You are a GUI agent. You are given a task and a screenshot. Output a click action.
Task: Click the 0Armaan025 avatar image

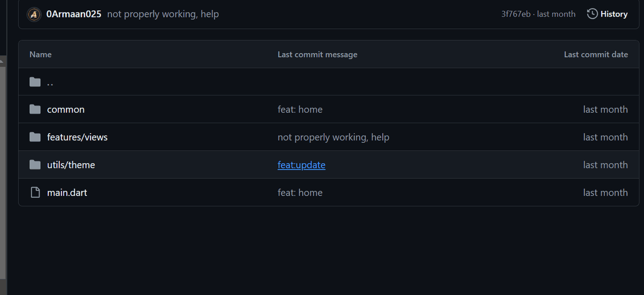click(x=34, y=14)
